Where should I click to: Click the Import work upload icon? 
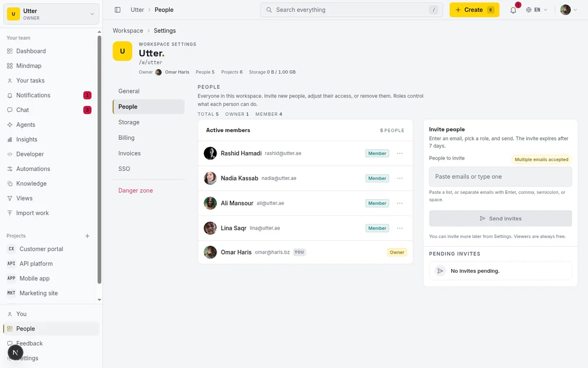click(x=10, y=213)
